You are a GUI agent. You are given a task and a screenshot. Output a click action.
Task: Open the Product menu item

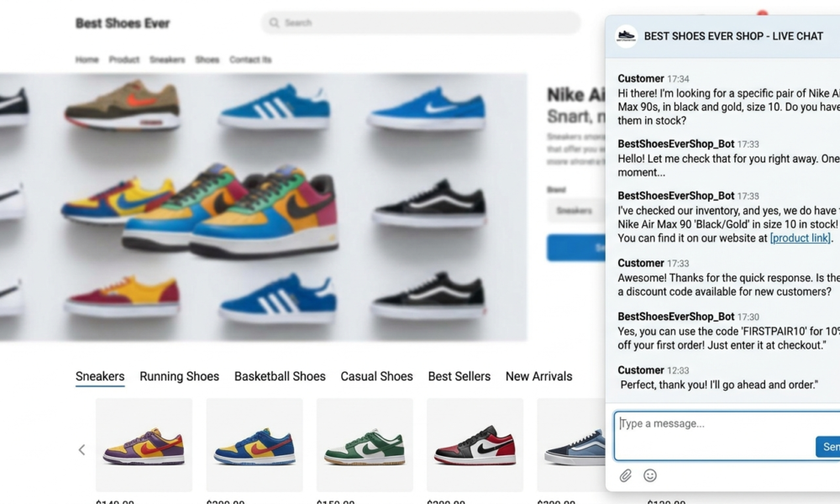(124, 60)
